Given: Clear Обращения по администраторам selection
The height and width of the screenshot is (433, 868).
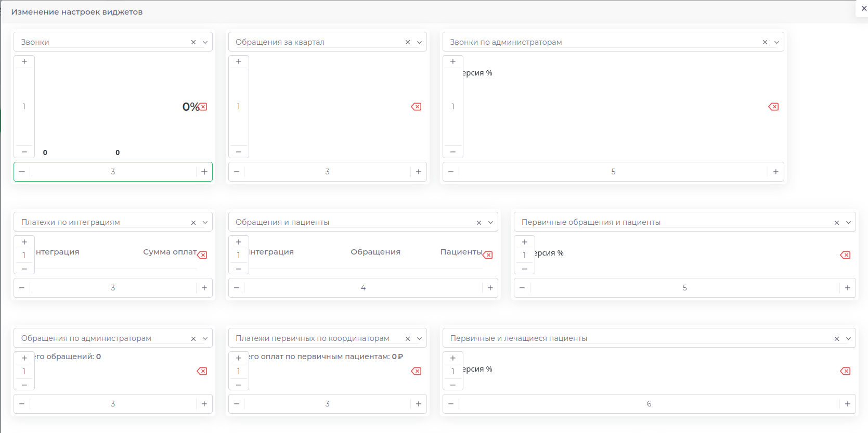Looking at the screenshot, I should pos(193,339).
